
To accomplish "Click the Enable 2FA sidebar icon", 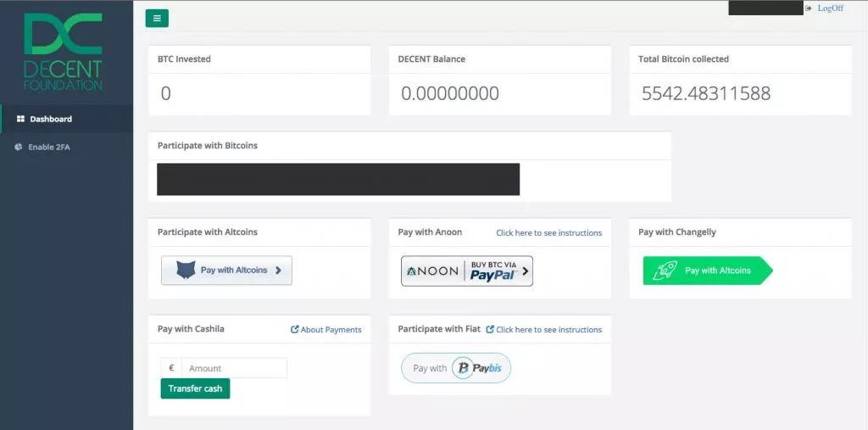I will click(19, 147).
